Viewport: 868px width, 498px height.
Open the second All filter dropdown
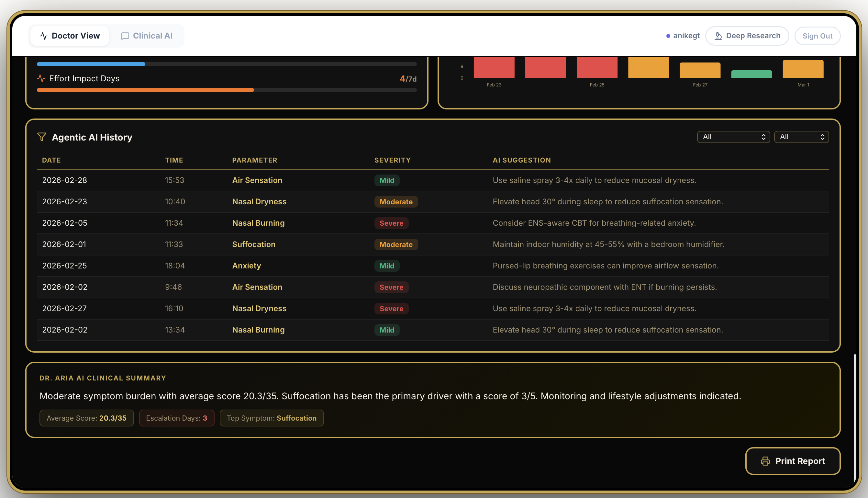pos(801,137)
